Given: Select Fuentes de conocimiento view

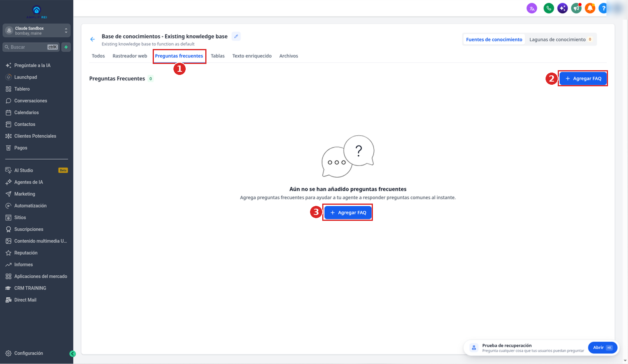Looking at the screenshot, I should coord(494,40).
